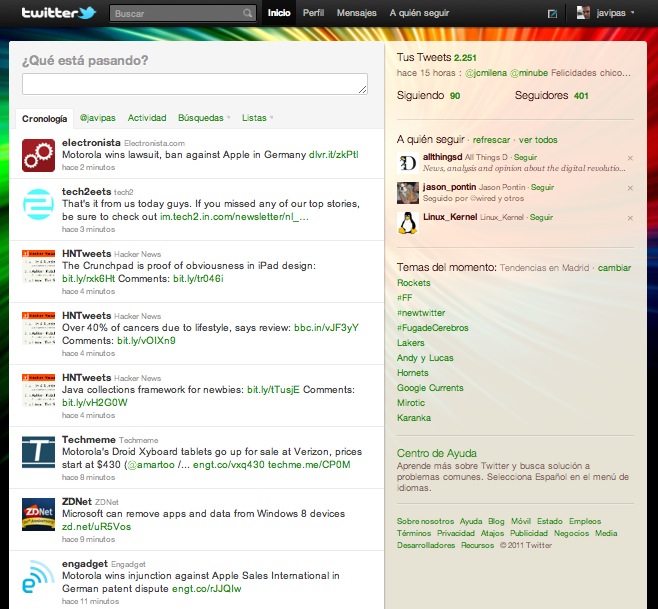658x609 pixels.
Task: Follow allthingsd via Seguir link
Action: pyautogui.click(x=525, y=157)
